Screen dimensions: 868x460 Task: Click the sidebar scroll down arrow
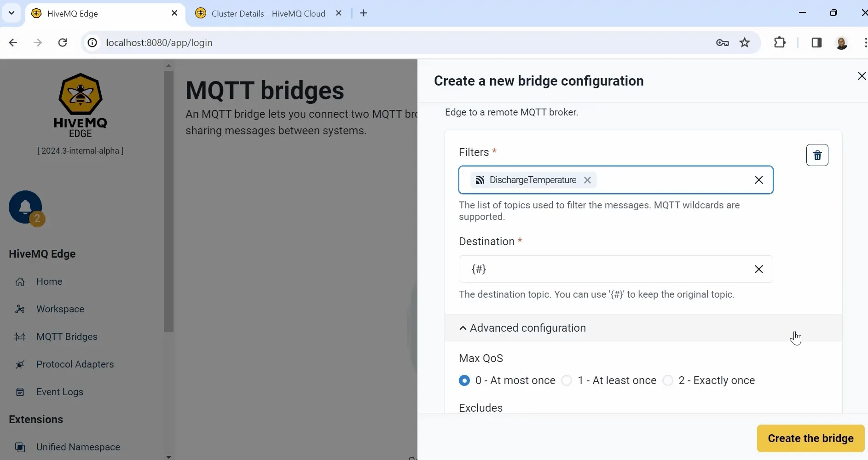pyautogui.click(x=168, y=457)
